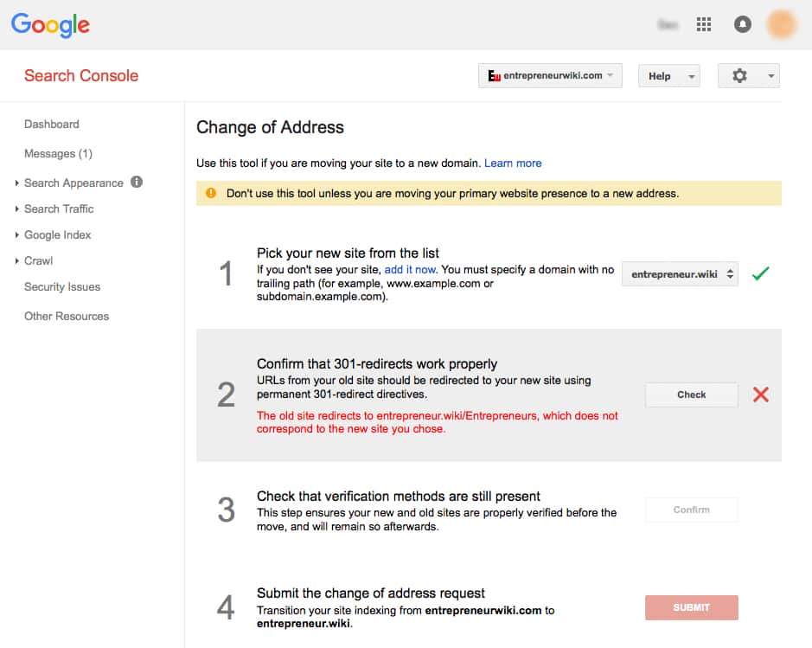Click the add it now link

tap(410, 269)
